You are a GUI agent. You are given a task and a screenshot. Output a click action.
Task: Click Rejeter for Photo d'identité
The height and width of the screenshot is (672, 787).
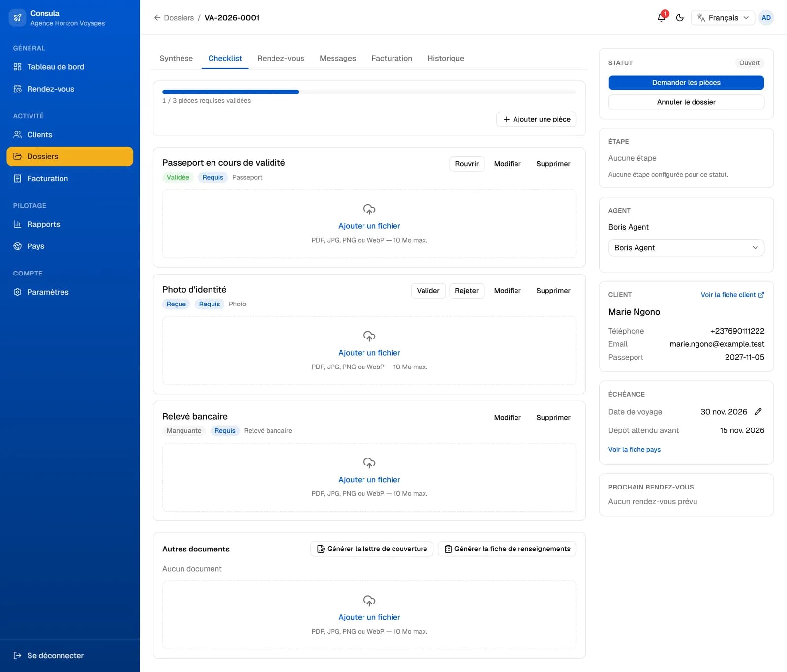[467, 291]
